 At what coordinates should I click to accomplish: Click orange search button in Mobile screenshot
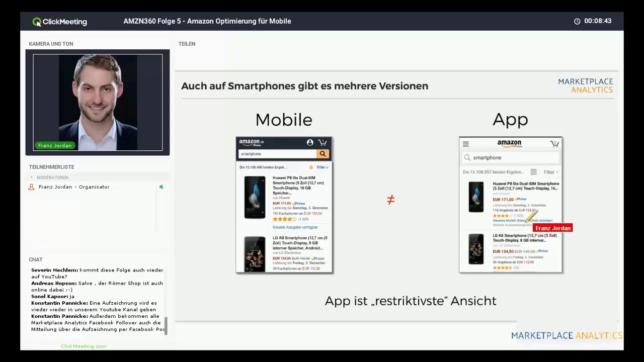pyautogui.click(x=323, y=154)
